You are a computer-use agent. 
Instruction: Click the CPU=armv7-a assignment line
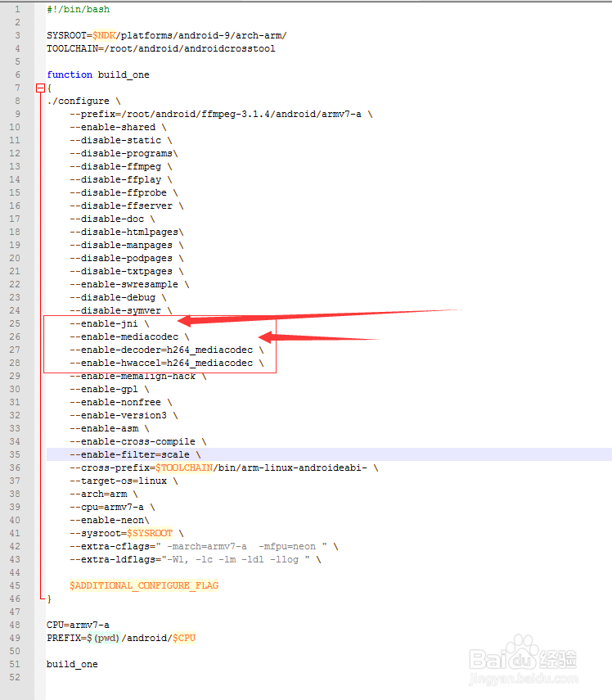point(78,625)
